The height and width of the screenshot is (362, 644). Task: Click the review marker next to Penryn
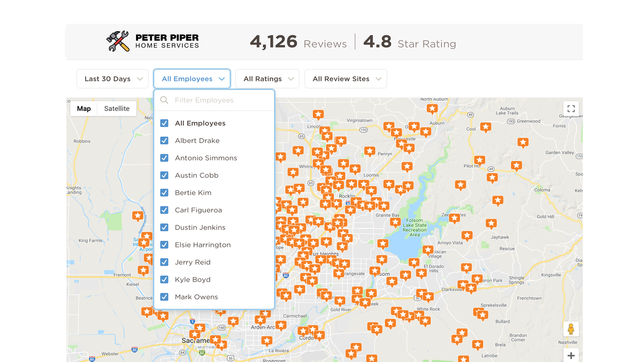click(369, 152)
